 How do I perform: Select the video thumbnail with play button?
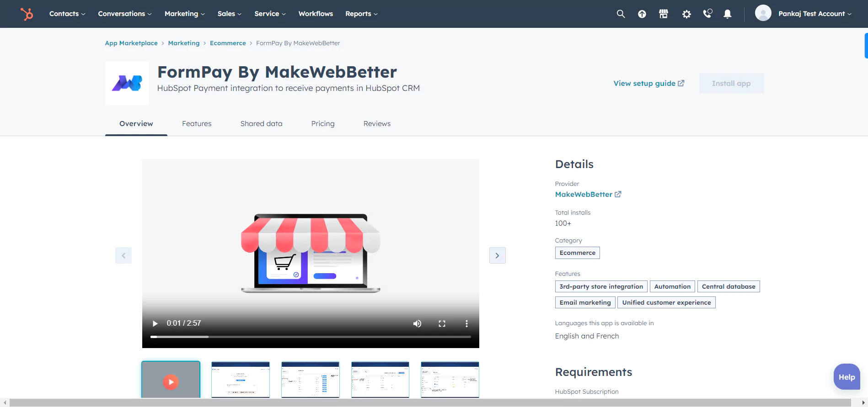(x=171, y=380)
